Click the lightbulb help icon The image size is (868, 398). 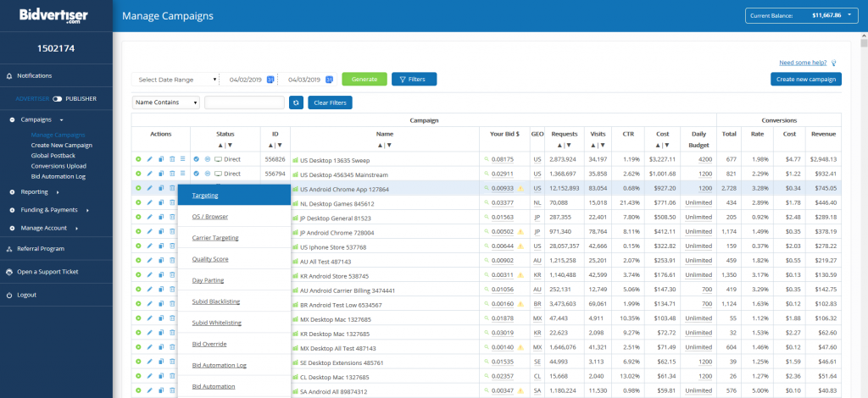tap(834, 63)
